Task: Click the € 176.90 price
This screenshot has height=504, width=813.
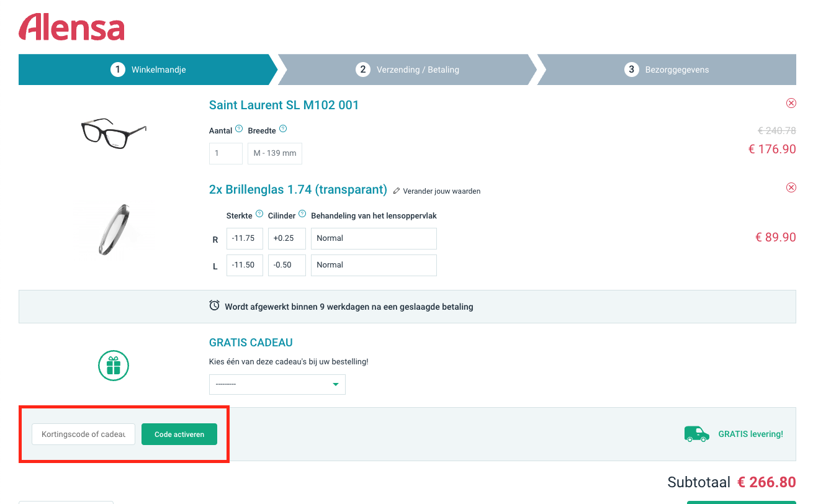Action: [x=772, y=149]
